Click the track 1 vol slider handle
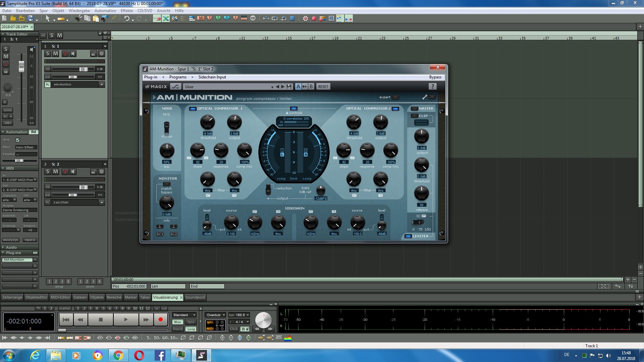This screenshot has height=362, width=644. (83, 69)
